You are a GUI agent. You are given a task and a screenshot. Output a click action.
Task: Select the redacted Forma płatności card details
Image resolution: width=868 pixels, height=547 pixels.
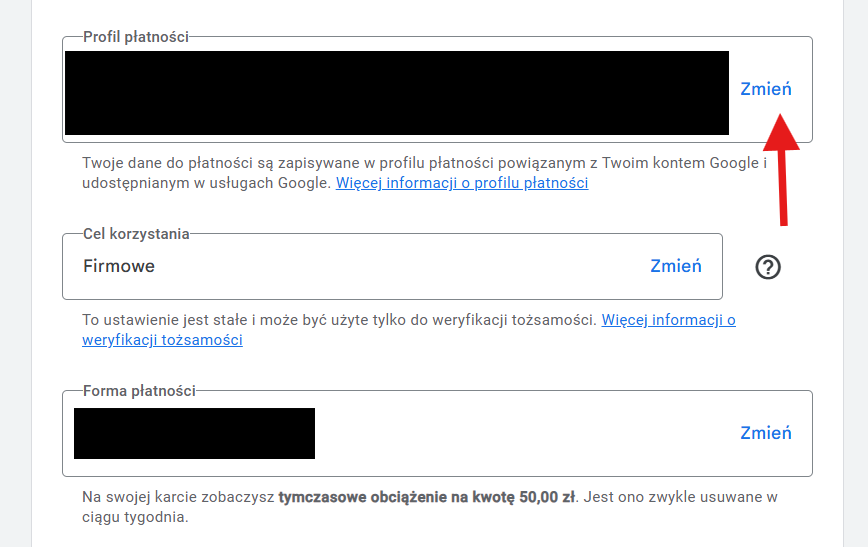click(x=194, y=433)
